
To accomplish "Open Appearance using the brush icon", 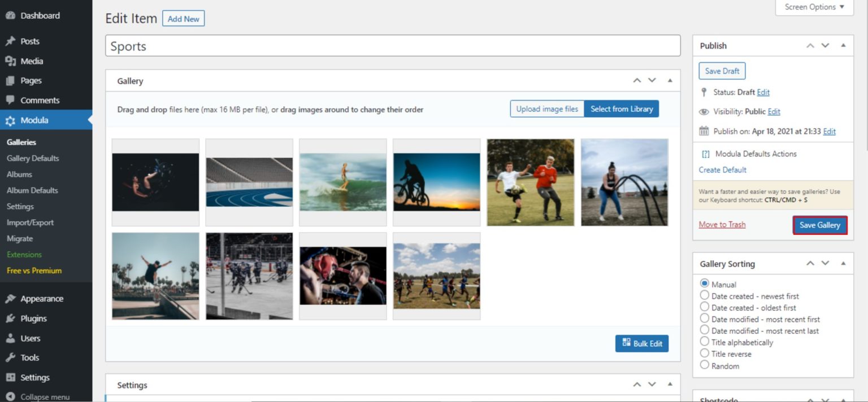I will point(10,298).
